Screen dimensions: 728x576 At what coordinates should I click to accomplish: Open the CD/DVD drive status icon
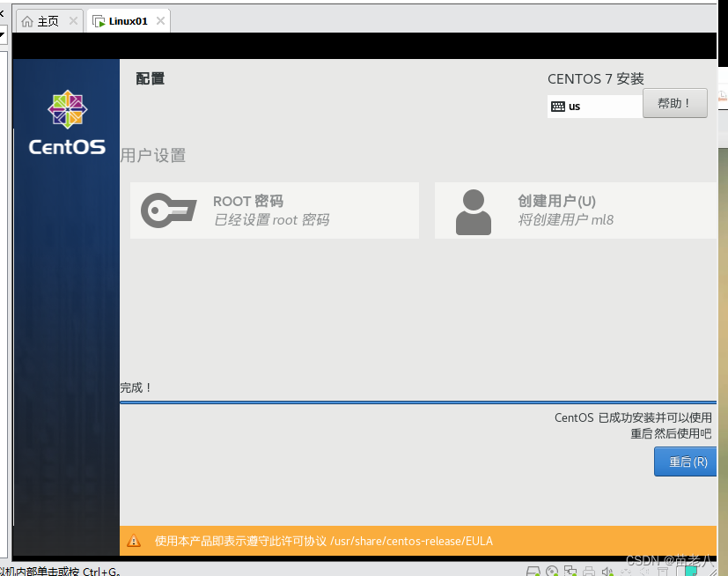pos(552,571)
